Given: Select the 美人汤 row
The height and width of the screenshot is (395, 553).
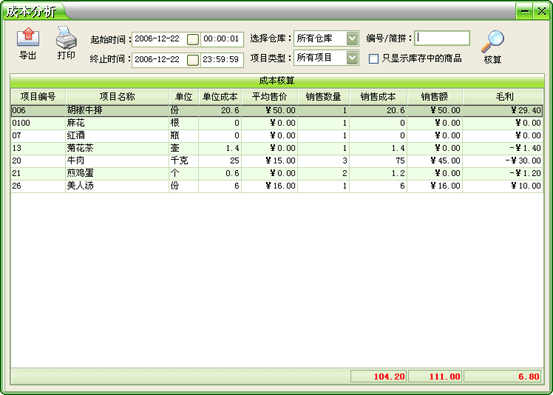Looking at the screenshot, I should tap(277, 186).
